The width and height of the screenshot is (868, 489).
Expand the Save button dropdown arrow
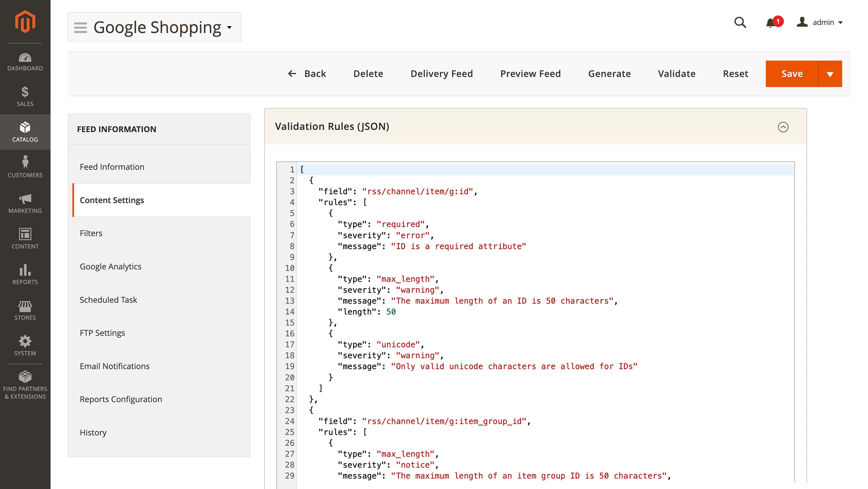pyautogui.click(x=831, y=74)
